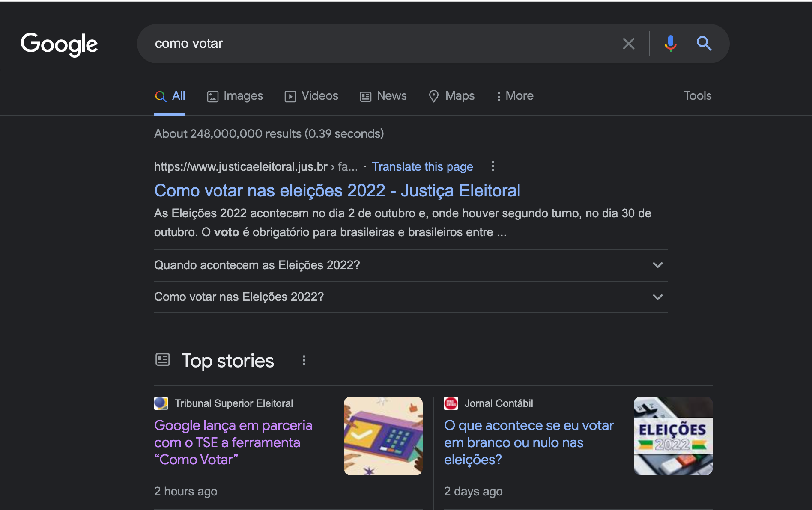Switch to the Maps tab
The image size is (812, 510).
click(x=451, y=96)
